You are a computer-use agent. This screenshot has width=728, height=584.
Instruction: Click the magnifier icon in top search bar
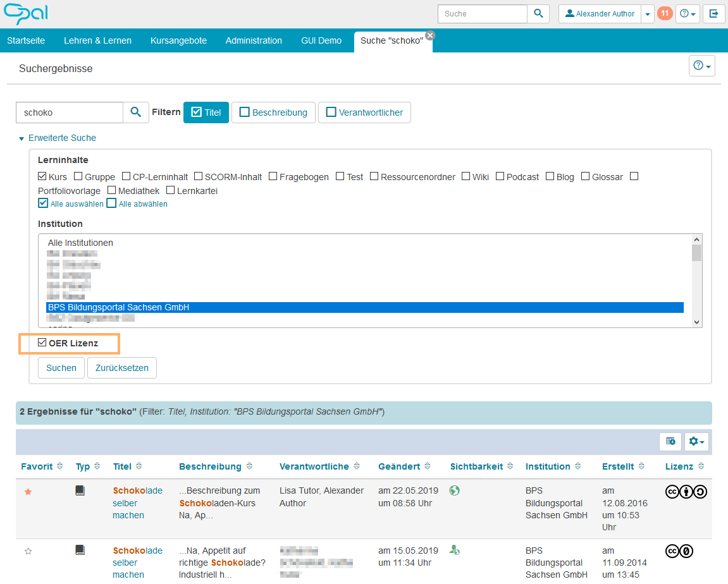click(x=538, y=14)
